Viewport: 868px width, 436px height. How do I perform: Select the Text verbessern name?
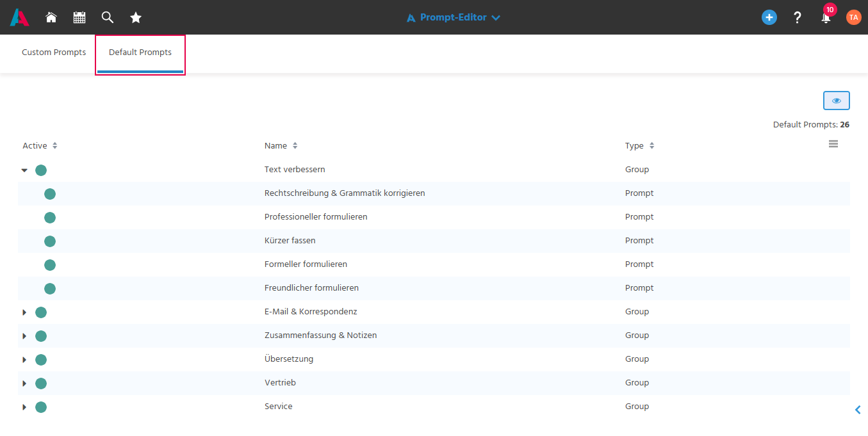(295, 170)
